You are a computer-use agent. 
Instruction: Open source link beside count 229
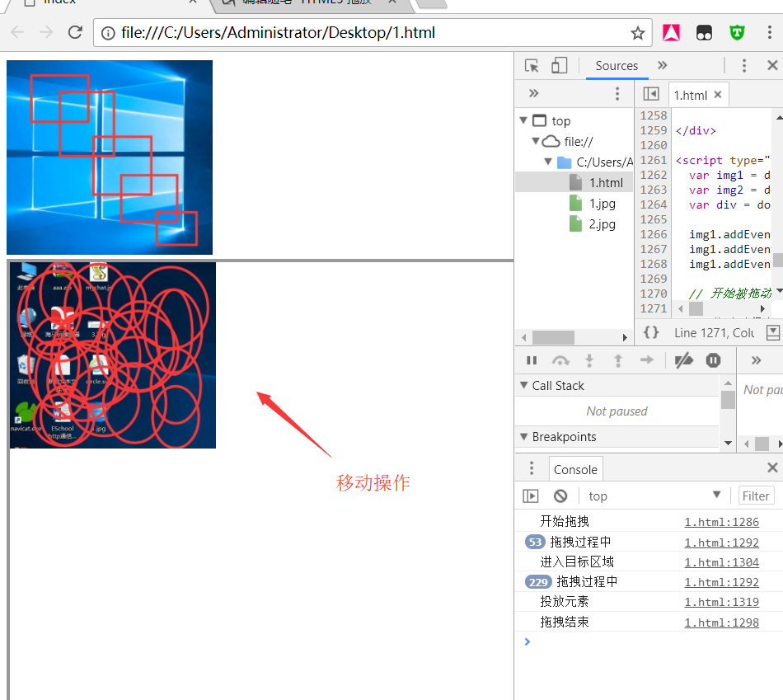point(721,582)
